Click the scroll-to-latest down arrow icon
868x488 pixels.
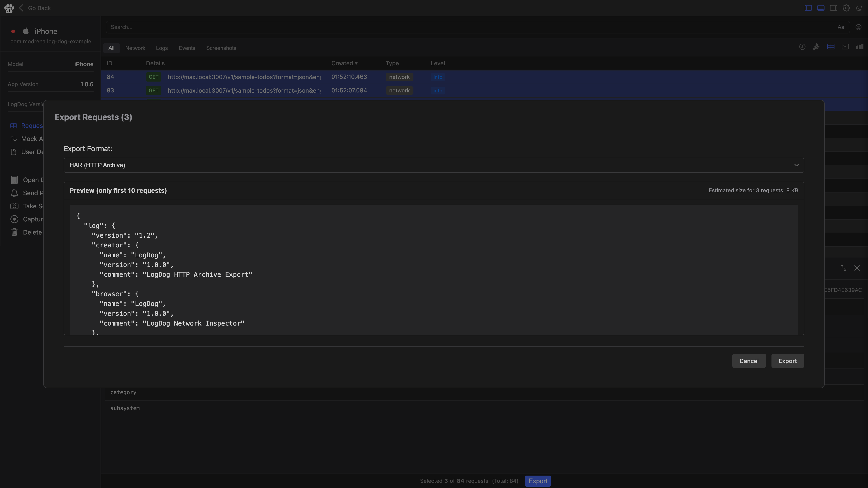pyautogui.click(x=802, y=47)
